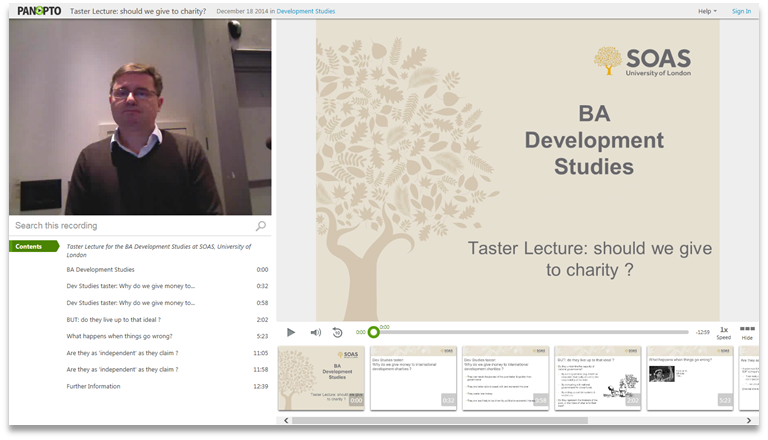
Task: Open 'What happens when things go wrong?'
Action: coord(167,336)
